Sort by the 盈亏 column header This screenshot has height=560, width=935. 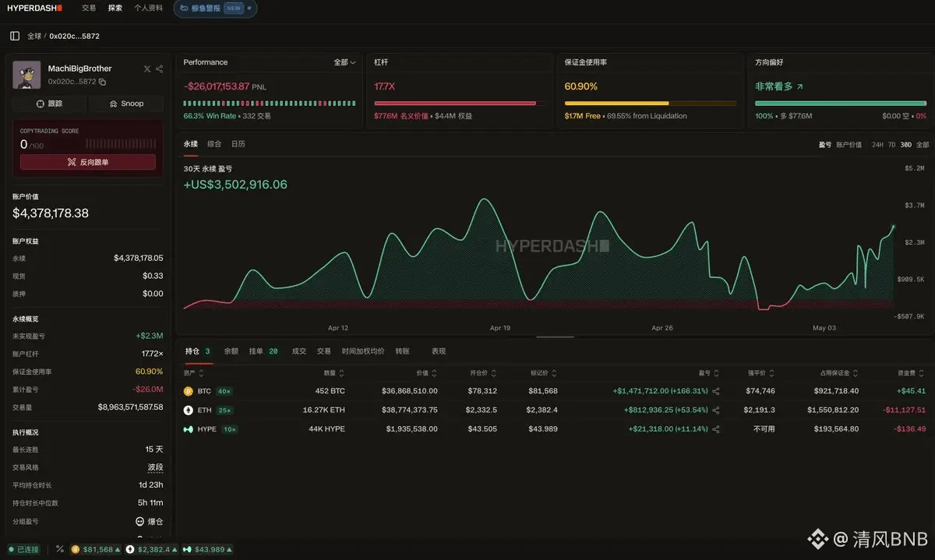[x=708, y=373]
